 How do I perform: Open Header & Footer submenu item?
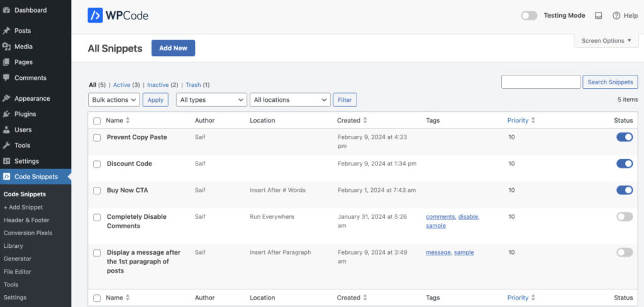click(x=26, y=220)
